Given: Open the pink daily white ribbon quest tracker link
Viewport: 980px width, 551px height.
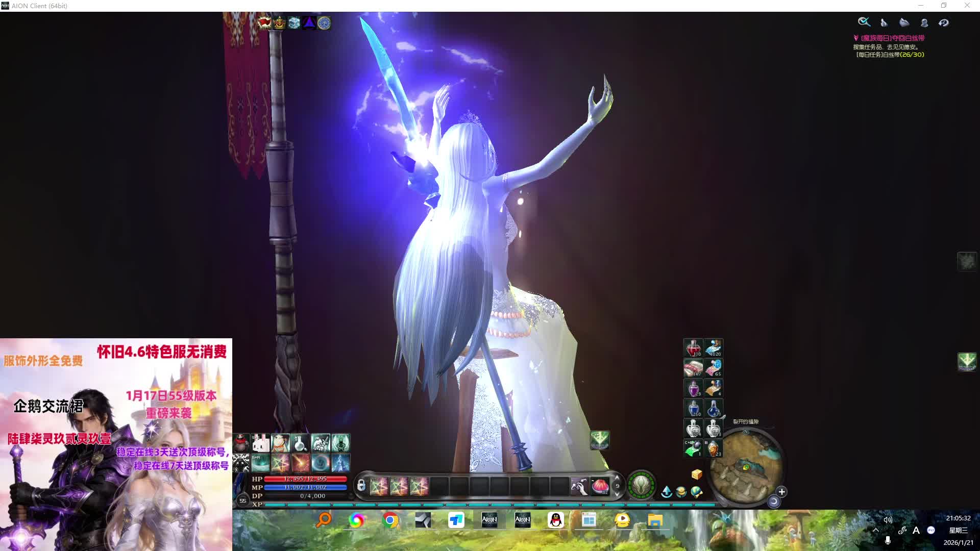Looking at the screenshot, I should [x=892, y=38].
